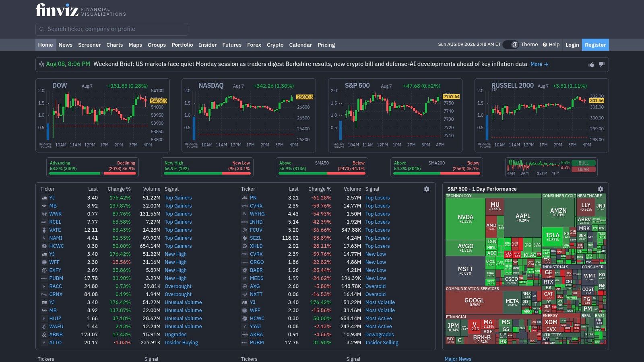Click the icon beside WWR ticker
644x362 pixels.
pyautogui.click(x=44, y=214)
